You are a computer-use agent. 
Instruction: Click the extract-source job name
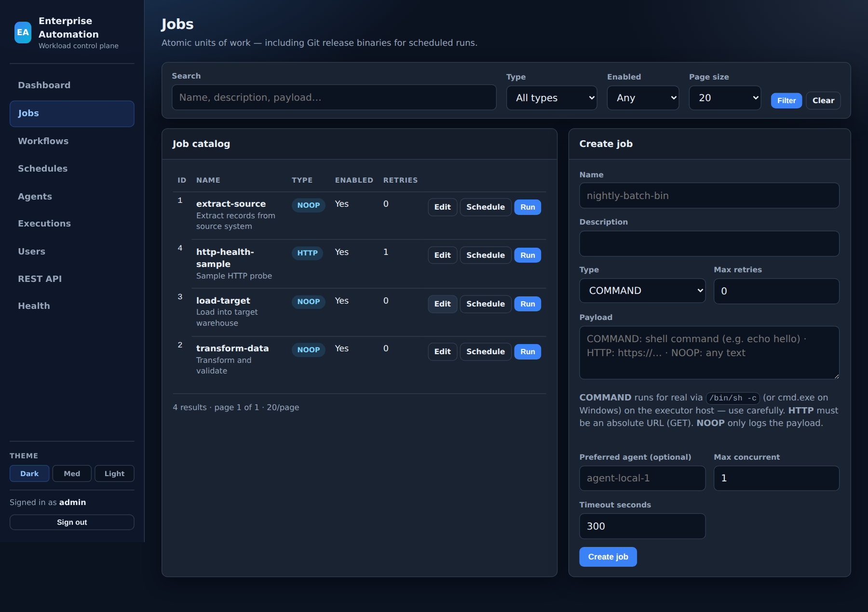231,204
